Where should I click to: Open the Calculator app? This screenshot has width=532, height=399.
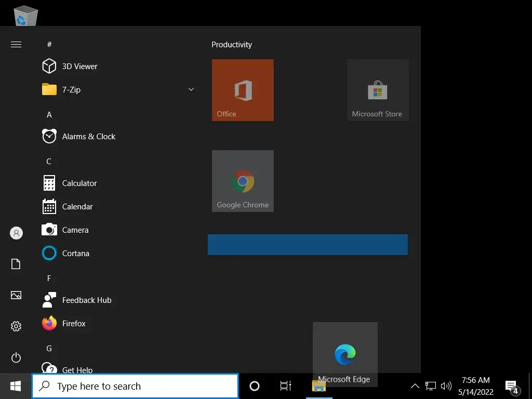pyautogui.click(x=117, y=183)
